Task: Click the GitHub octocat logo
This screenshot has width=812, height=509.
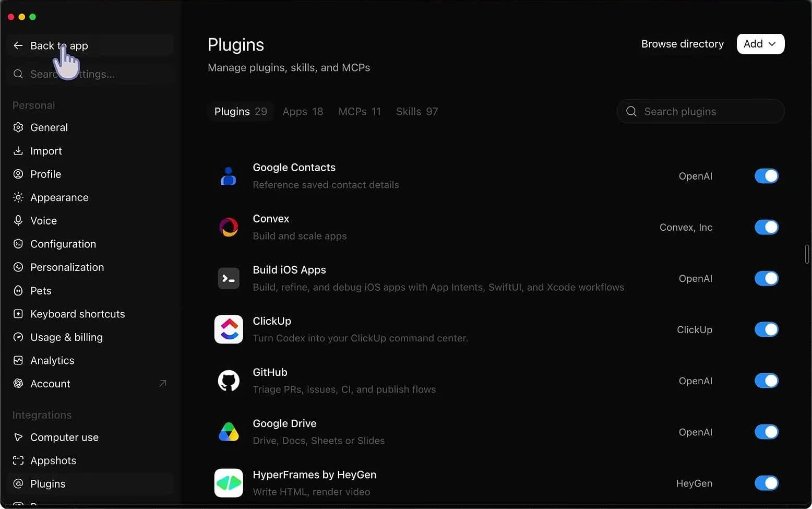Action: [229, 381]
